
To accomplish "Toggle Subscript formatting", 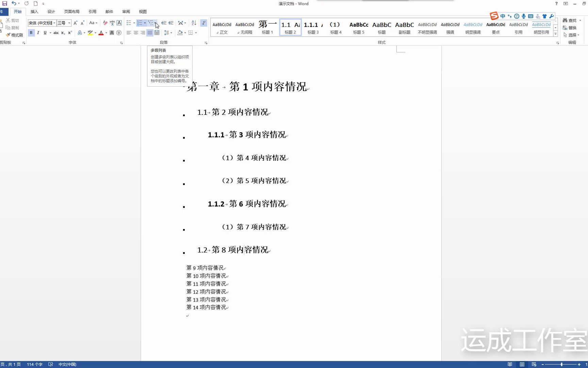I will 63,33.
